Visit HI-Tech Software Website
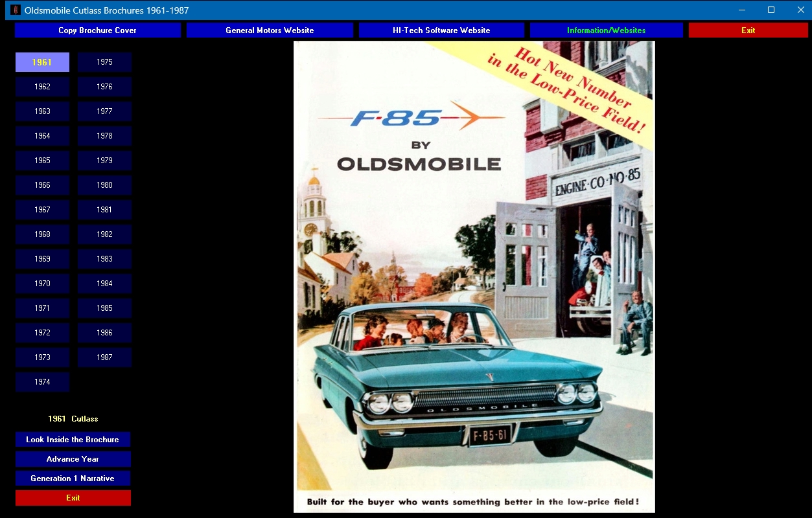Screen dimensions: 812x518 click(441, 30)
